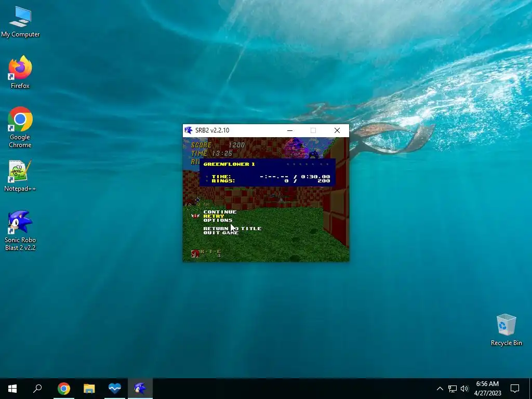Show hidden system tray icons
The image size is (532, 399).
point(440,389)
